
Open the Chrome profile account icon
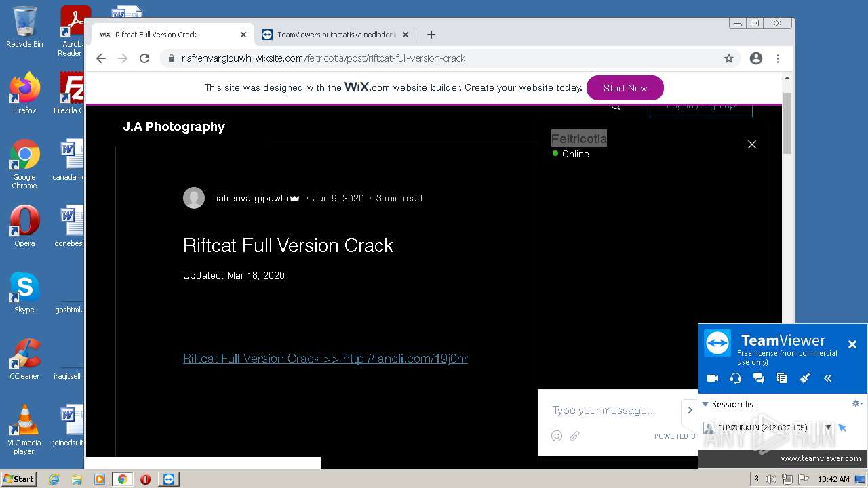pos(756,58)
